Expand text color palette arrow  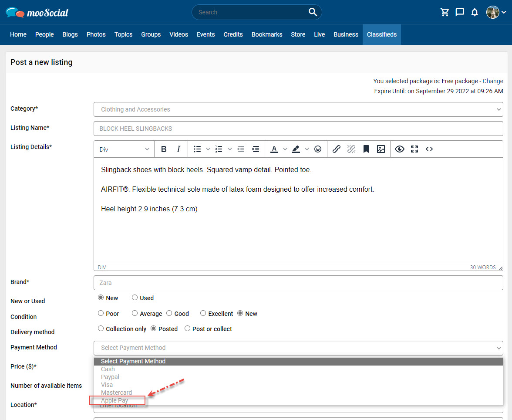pos(285,149)
